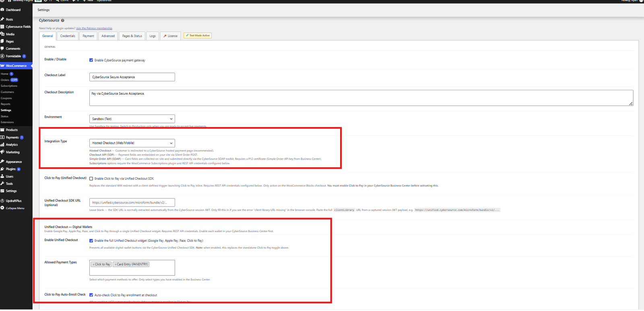The height and width of the screenshot is (311, 644).
Task: Open the Comments bubble icon
Action: [2, 49]
